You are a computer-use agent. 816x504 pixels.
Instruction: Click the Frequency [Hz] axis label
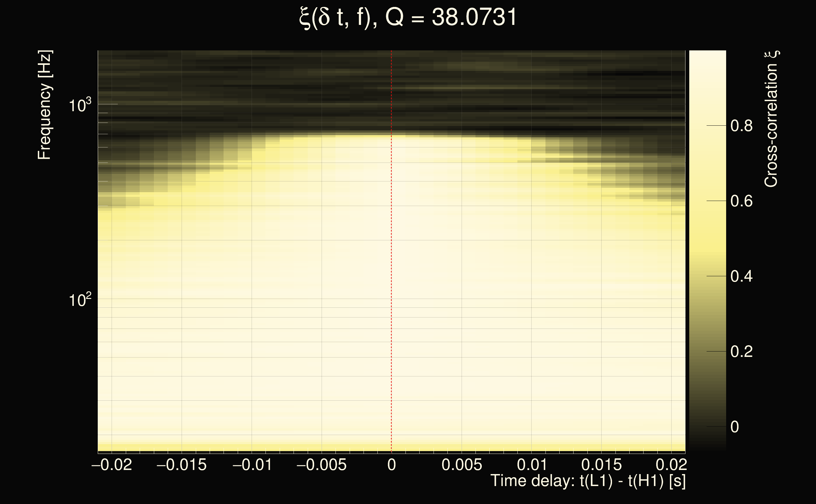point(44,105)
